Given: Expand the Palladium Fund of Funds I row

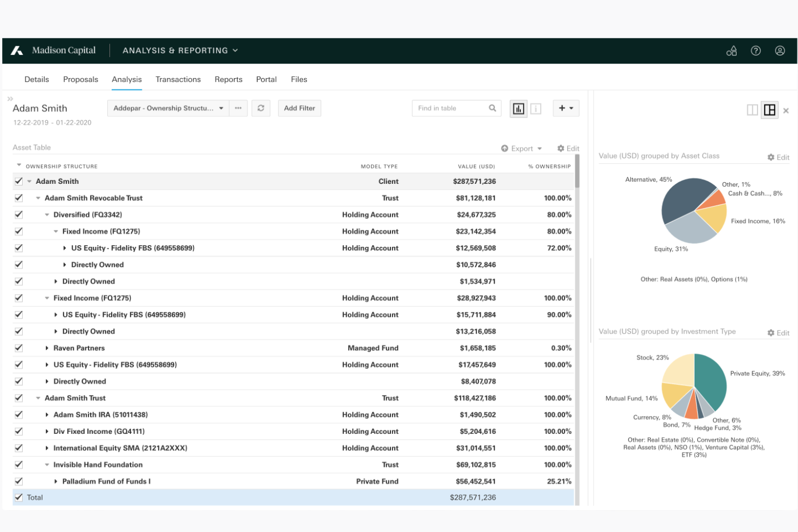Looking at the screenshot, I should pyautogui.click(x=56, y=481).
